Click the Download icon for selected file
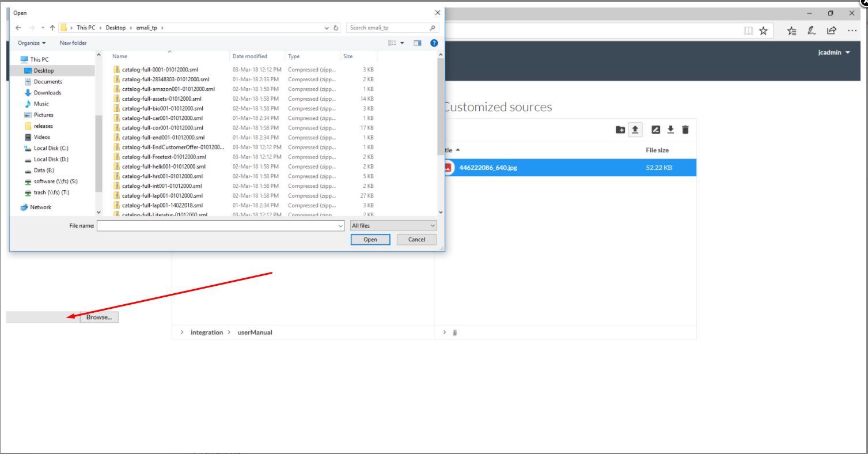This screenshot has width=868, height=454. (x=670, y=130)
